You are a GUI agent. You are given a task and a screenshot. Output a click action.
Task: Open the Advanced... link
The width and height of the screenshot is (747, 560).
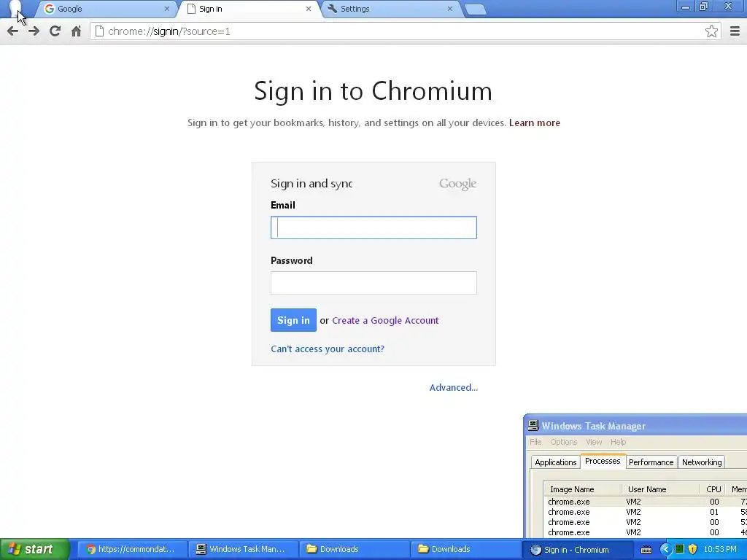click(x=454, y=388)
